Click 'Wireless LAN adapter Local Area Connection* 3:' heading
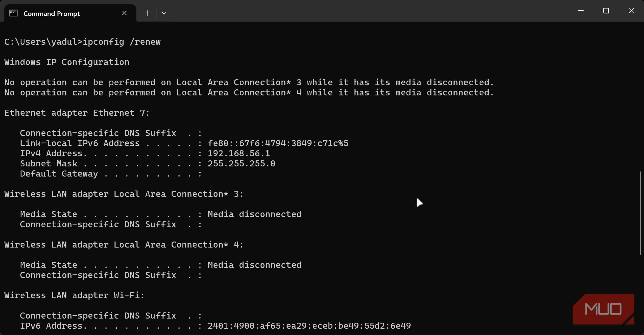Screen dimensions: 644x335 click(x=124, y=194)
